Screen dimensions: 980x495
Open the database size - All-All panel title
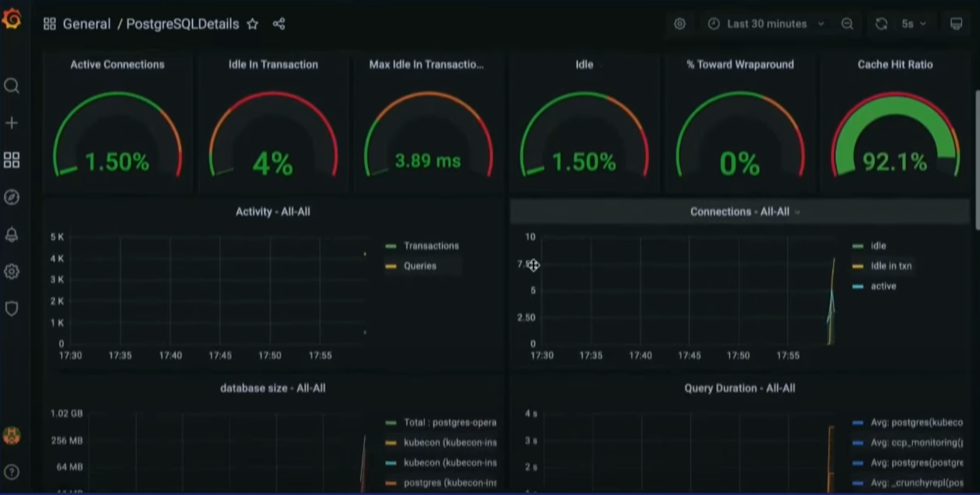pos(273,388)
